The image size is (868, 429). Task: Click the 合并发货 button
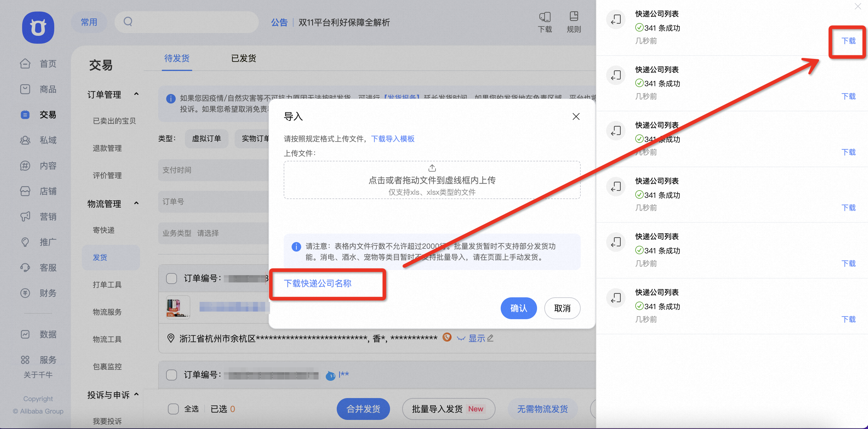point(363,409)
